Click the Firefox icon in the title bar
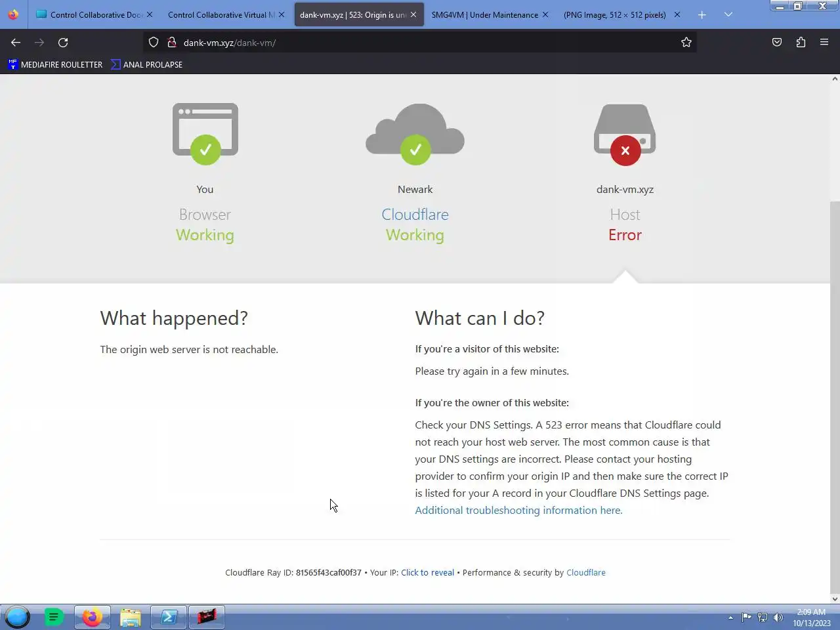 13,14
